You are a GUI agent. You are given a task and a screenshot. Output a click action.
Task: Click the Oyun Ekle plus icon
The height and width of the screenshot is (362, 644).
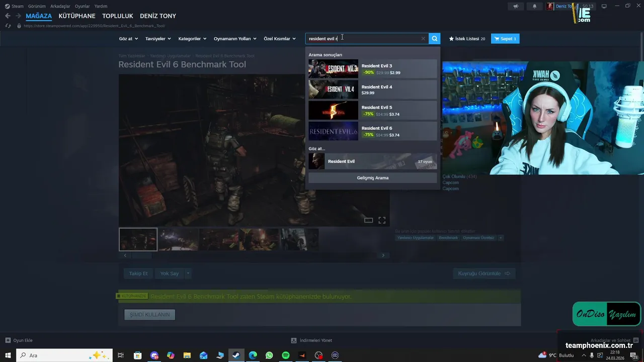click(8, 340)
